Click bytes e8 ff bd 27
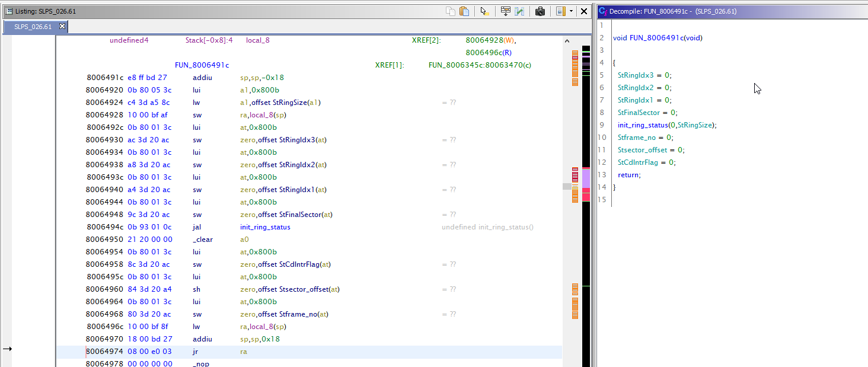868x367 pixels. coord(148,78)
